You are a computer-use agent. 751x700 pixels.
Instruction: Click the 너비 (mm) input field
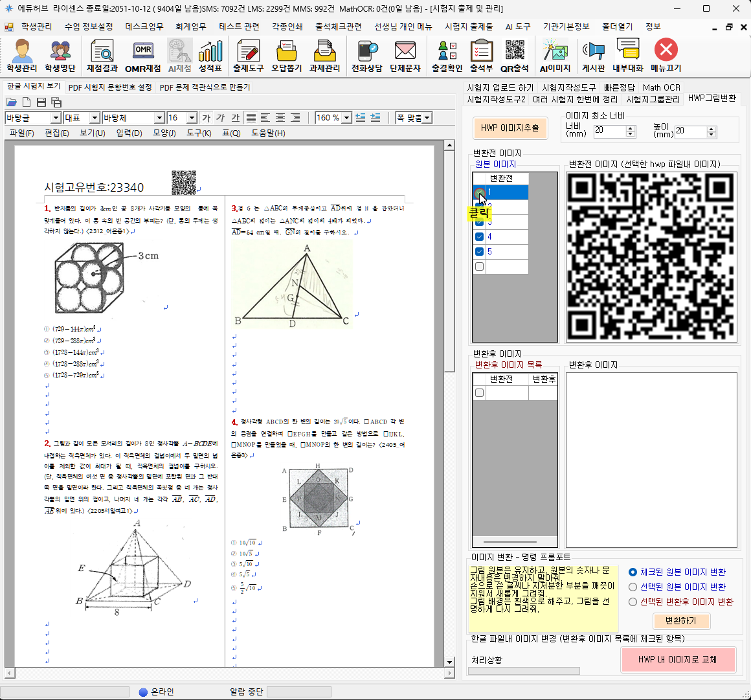[609, 131]
